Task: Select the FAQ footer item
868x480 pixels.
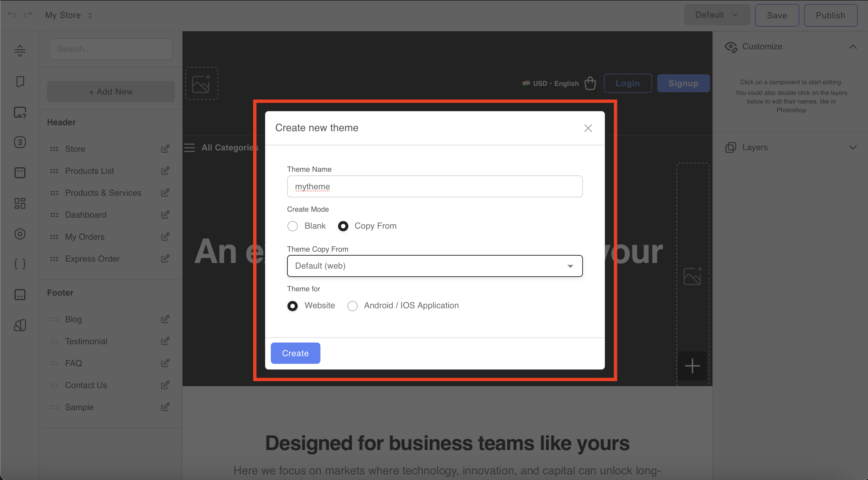Action: (74, 363)
